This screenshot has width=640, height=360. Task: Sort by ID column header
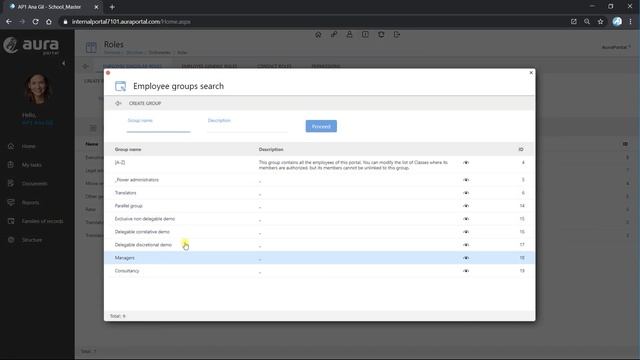[521, 149]
